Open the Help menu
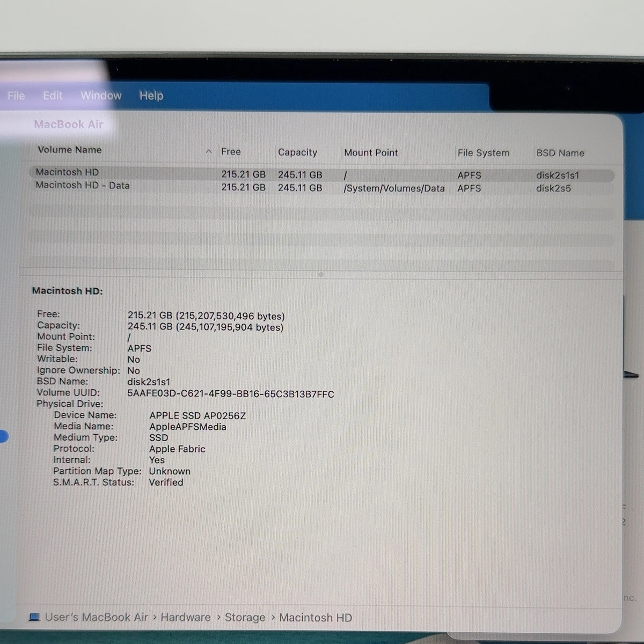Image resolution: width=644 pixels, height=644 pixels. [x=151, y=96]
